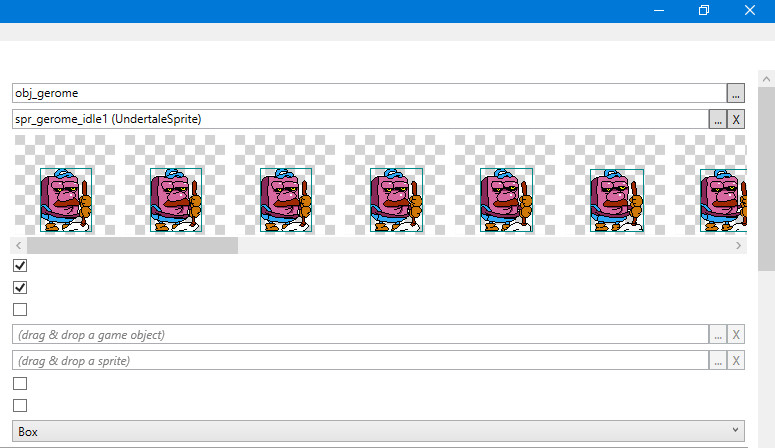
Task: Click the horizontal scrollbar thumb under the sprites
Action: [x=132, y=245]
